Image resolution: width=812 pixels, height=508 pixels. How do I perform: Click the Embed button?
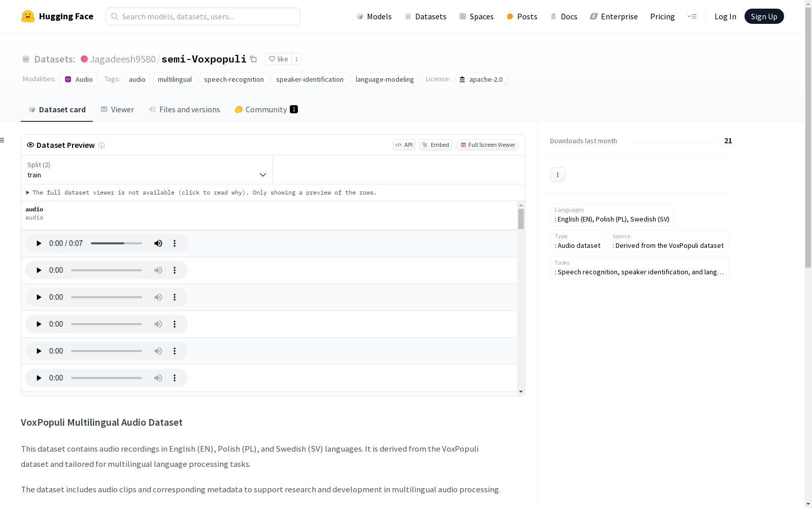pyautogui.click(x=435, y=145)
